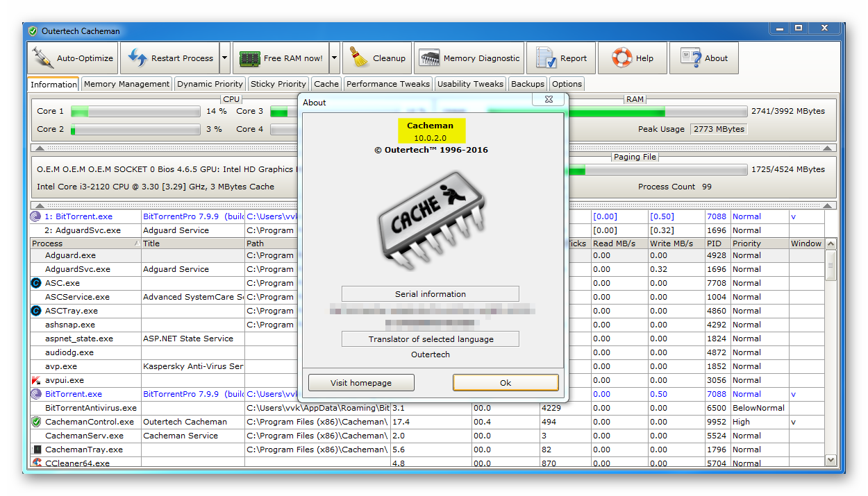This screenshot has height=496, width=868.
Task: Collapse the RAM panel with right arrow
Action: click(x=827, y=148)
